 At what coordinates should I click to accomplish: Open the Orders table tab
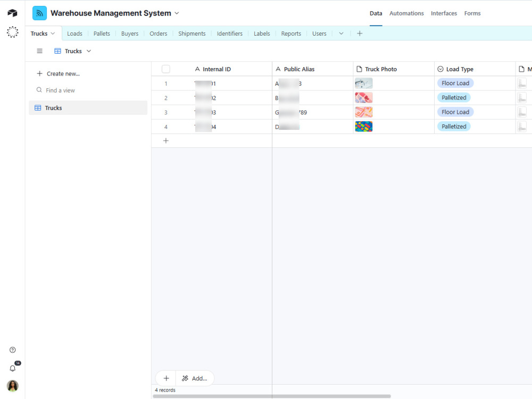point(159,34)
